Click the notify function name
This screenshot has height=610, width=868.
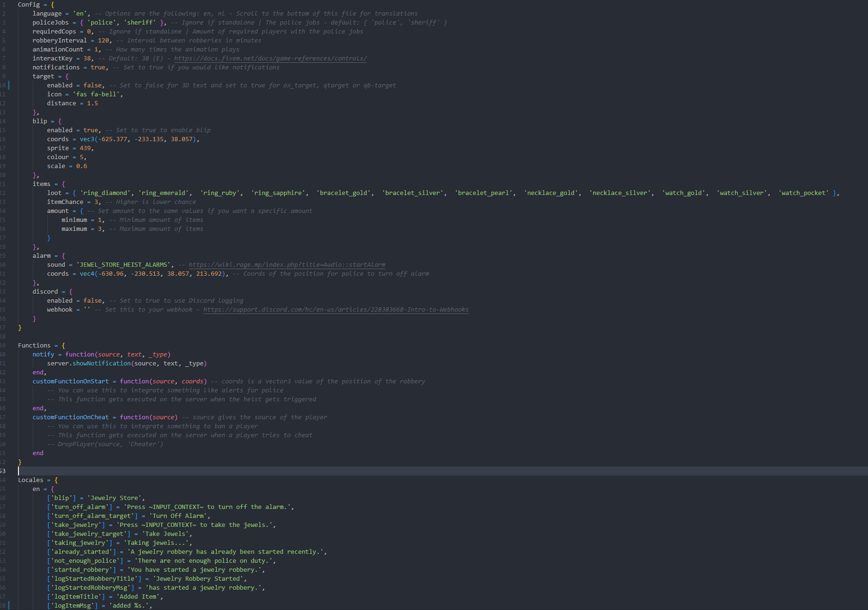(43, 355)
